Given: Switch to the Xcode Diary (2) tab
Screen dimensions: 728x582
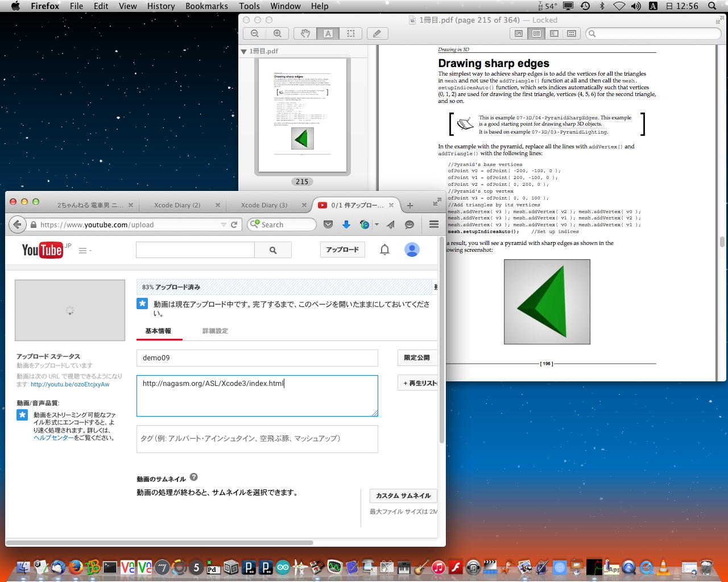Looking at the screenshot, I should (177, 205).
